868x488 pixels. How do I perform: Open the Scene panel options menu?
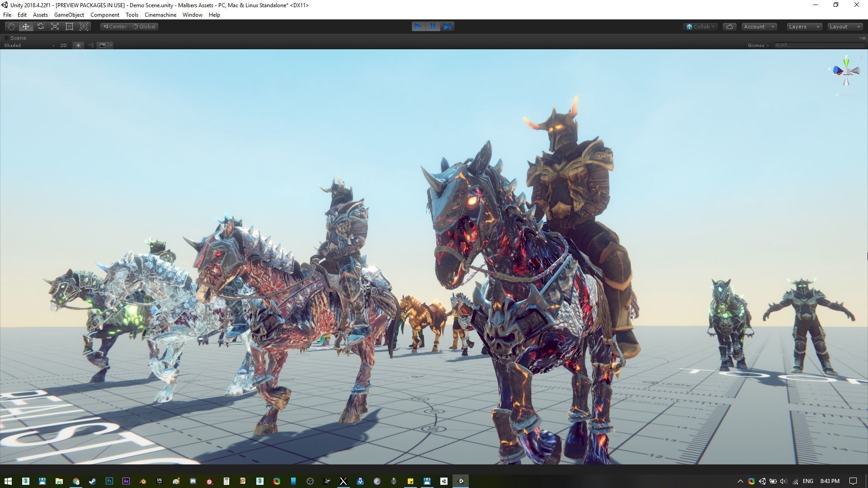click(863, 38)
